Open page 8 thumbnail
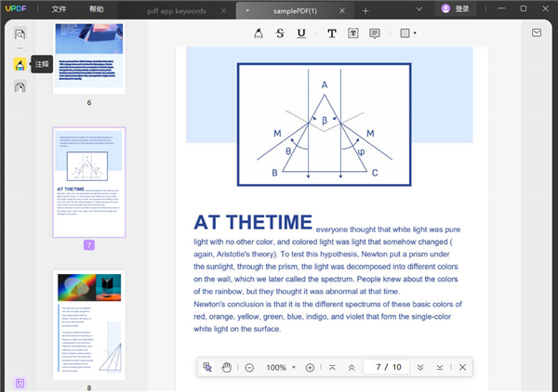Image resolution: width=558 pixels, height=392 pixels. coord(89,325)
